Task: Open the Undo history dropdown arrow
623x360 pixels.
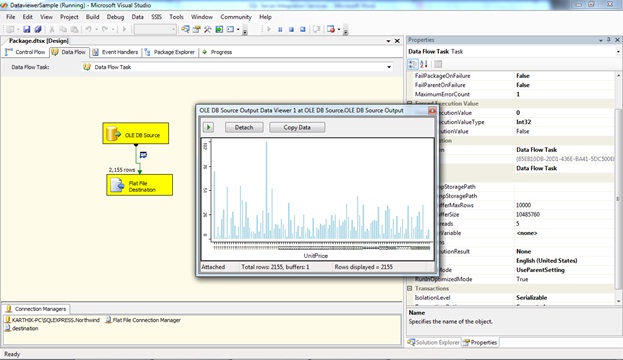Action: [x=96, y=29]
